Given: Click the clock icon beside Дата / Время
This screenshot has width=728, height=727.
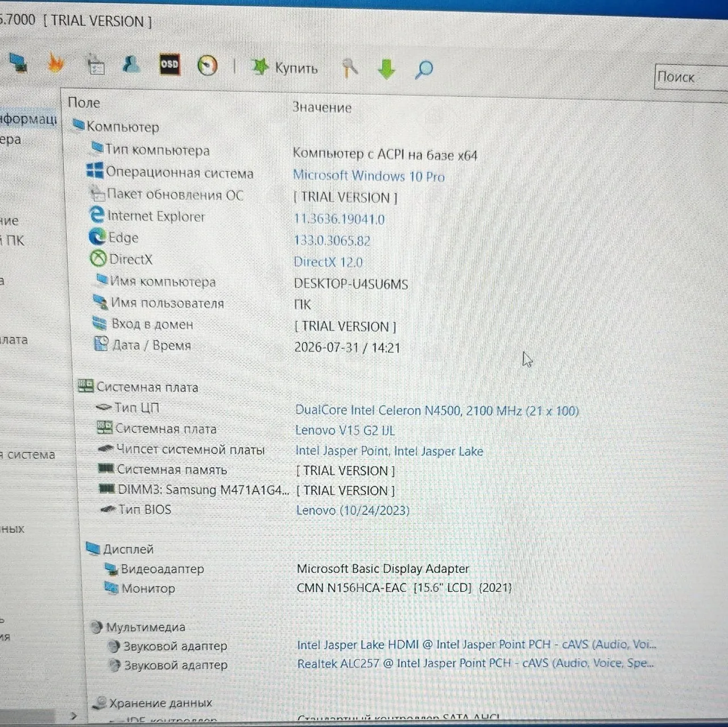Looking at the screenshot, I should (x=101, y=344).
